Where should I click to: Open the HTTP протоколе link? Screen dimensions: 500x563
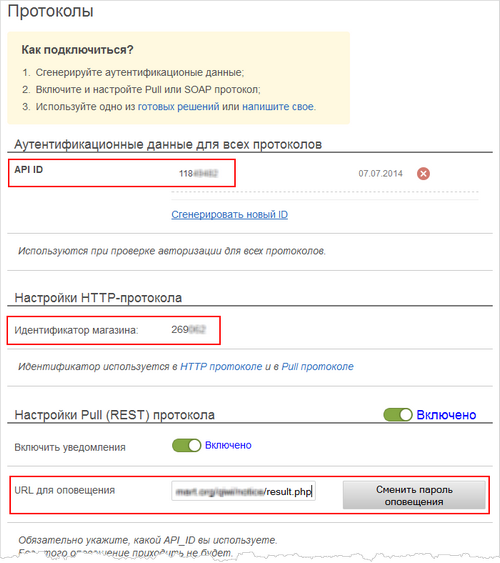tap(221, 367)
